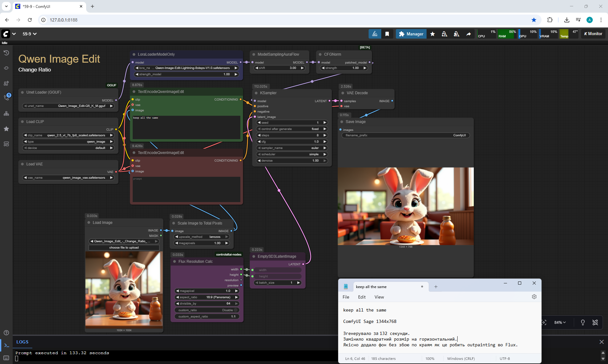Toggle the bottom terminal panel icon
Screen dimensions: 608x364
point(6,345)
